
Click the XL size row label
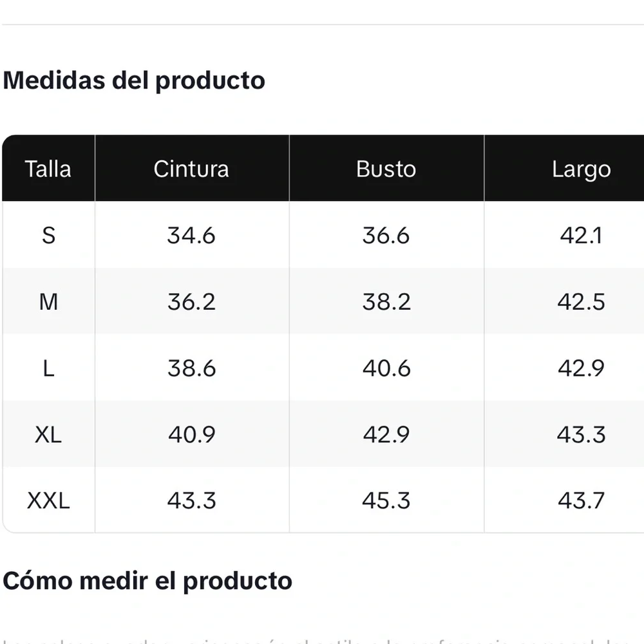(48, 435)
